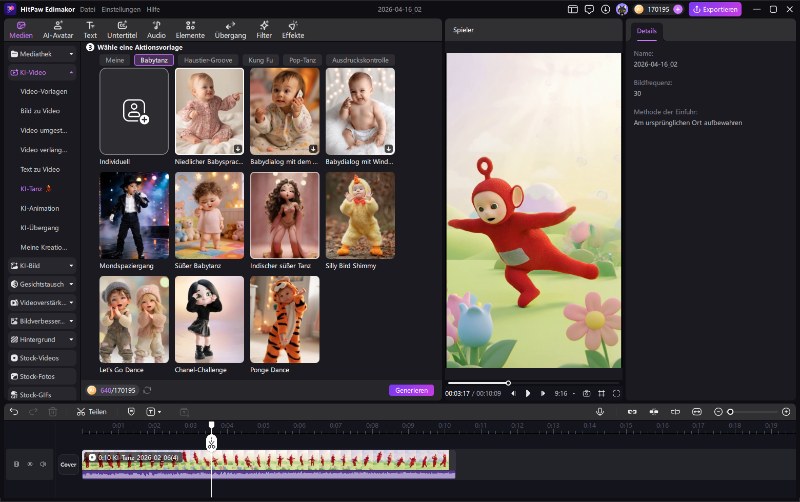Click the Teilen scissors split tool
This screenshot has width=800, height=502.
pyautogui.click(x=91, y=411)
